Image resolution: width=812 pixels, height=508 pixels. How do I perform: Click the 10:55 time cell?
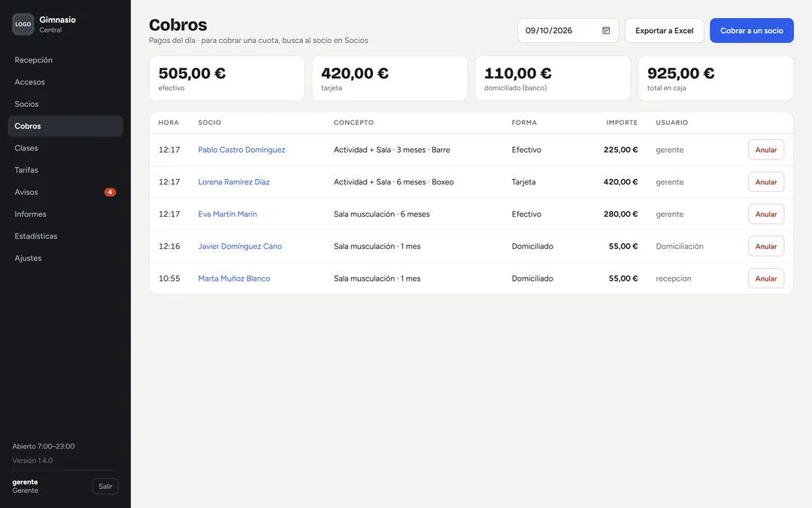tap(169, 278)
